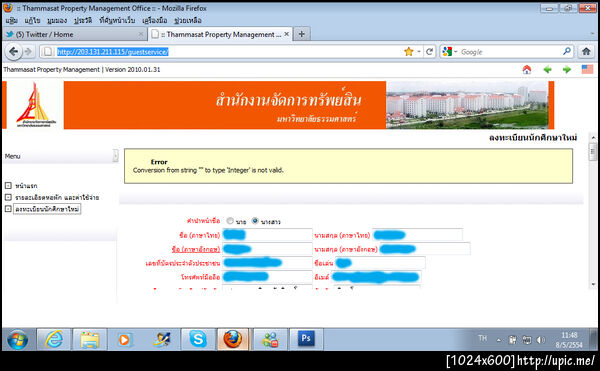
Task: Open หน้าแรก in the side menu
Action: tap(26, 186)
